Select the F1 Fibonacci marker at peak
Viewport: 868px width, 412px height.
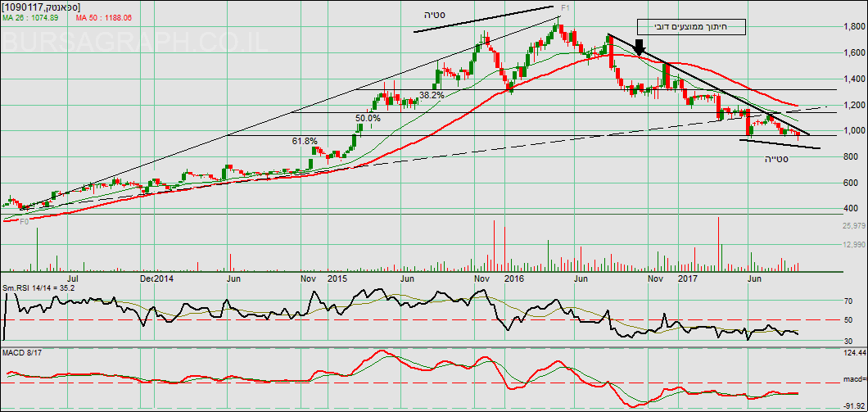(566, 7)
